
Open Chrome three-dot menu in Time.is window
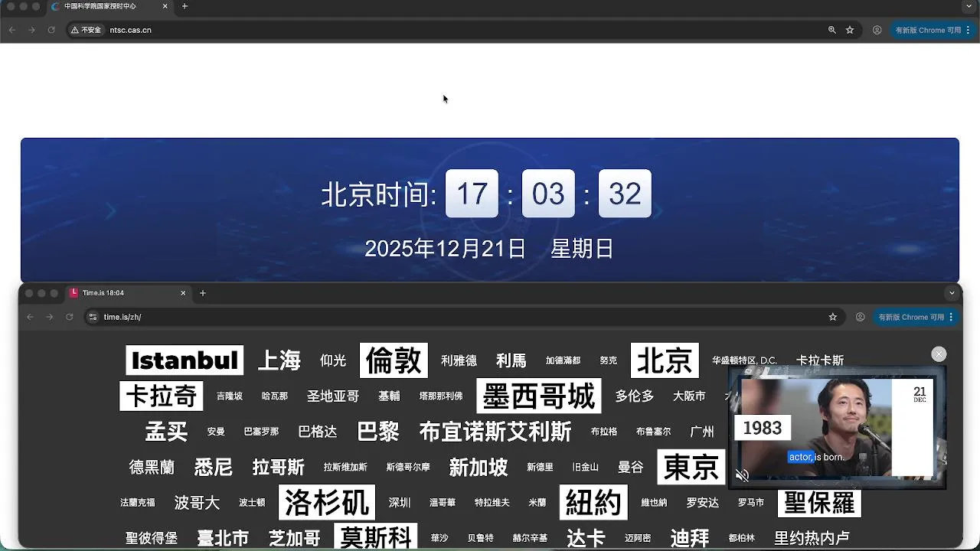coord(952,317)
